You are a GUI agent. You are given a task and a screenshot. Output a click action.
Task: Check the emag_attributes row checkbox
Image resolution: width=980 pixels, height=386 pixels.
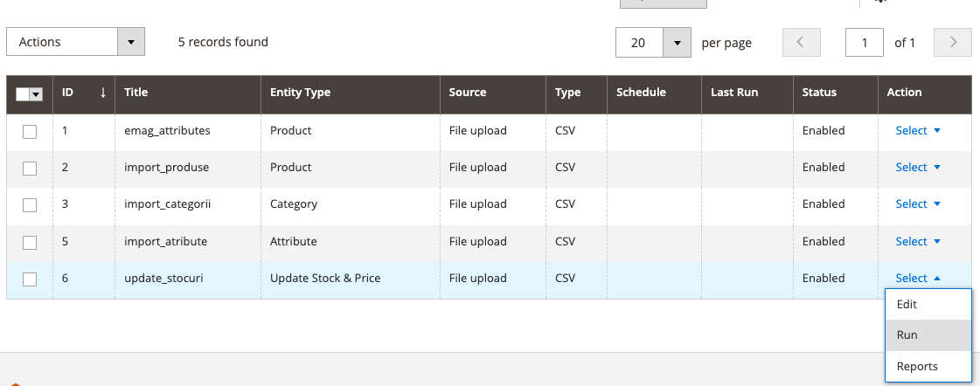[x=30, y=132]
